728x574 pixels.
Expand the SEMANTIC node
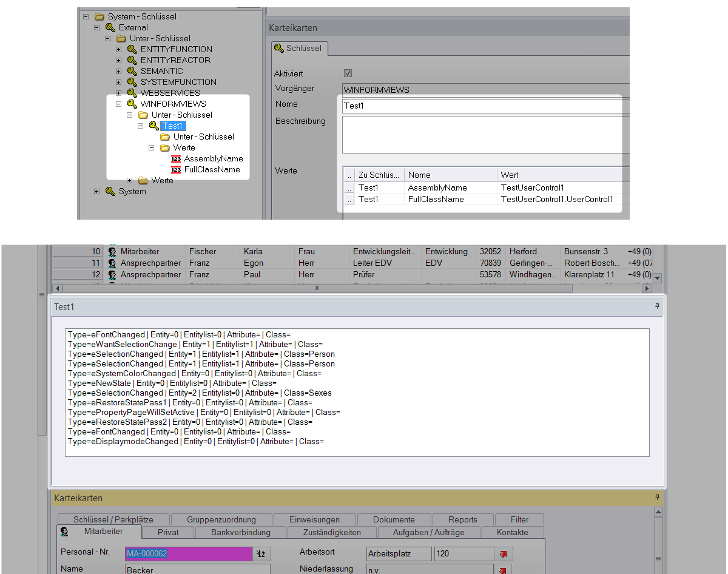[119, 71]
